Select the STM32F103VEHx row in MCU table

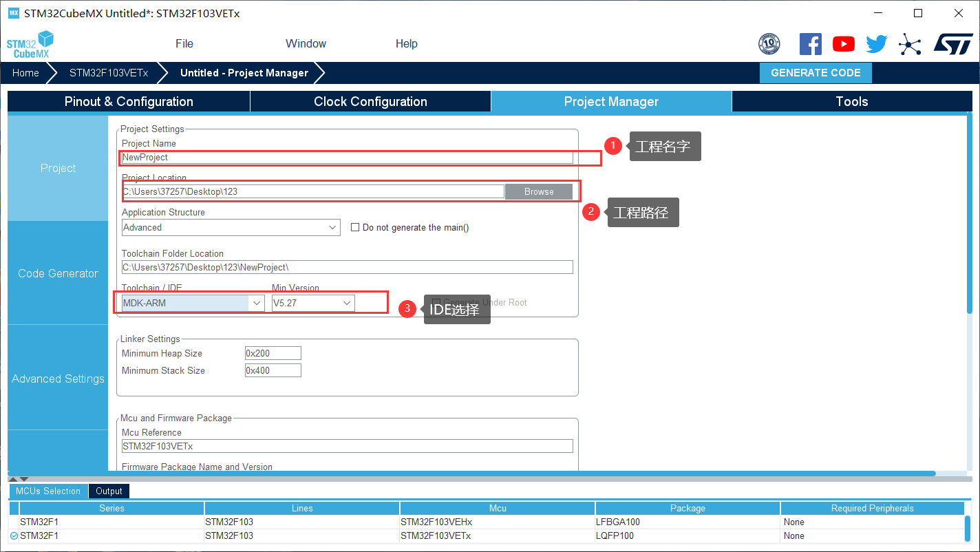[x=487, y=522]
